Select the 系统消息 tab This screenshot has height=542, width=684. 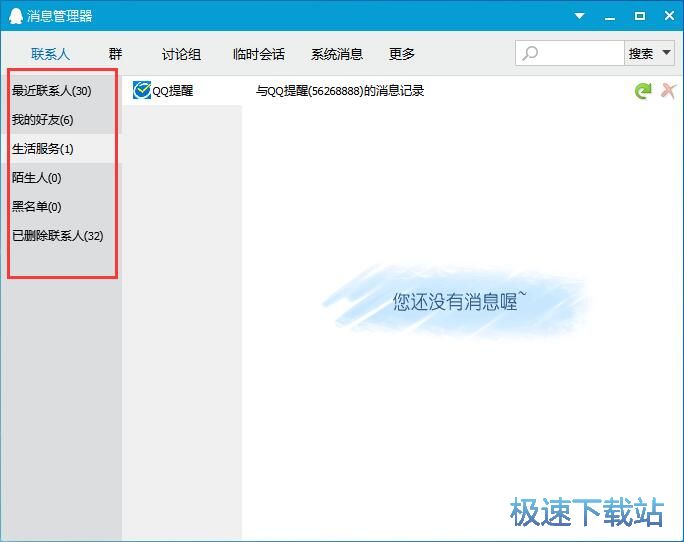(x=337, y=54)
